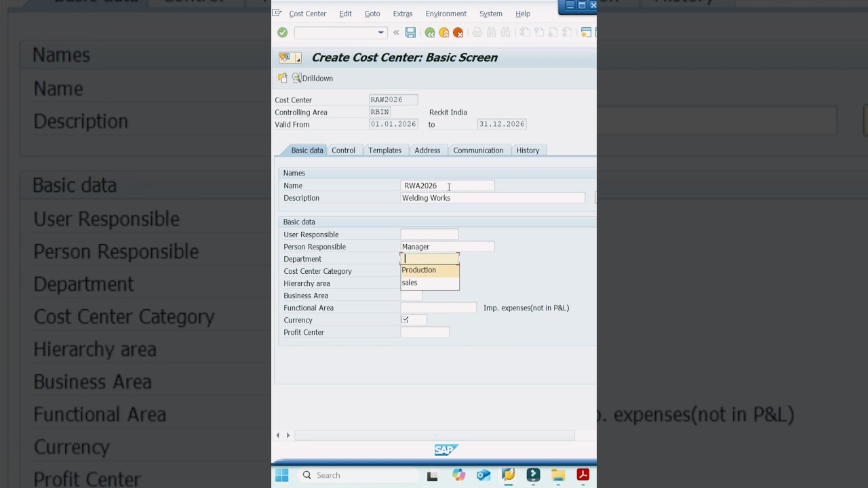The image size is (868, 488).
Task: Click the dark teal taskbar app icon
Action: click(533, 475)
